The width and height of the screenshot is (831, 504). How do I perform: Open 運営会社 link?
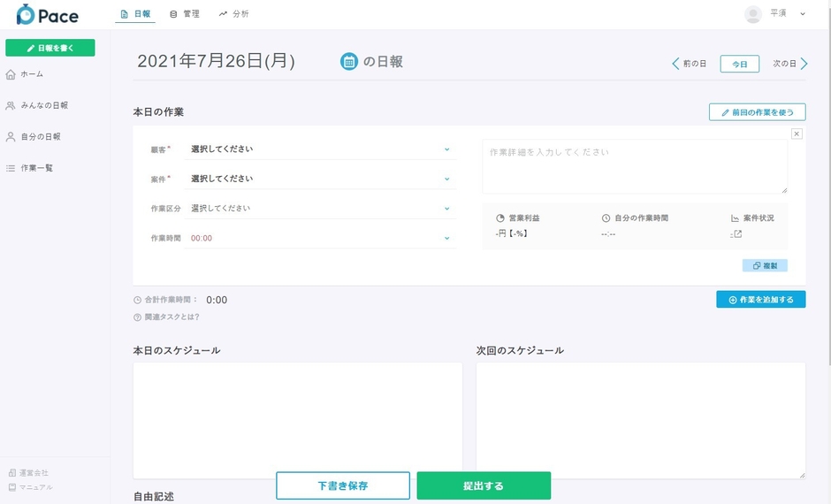coord(28,473)
